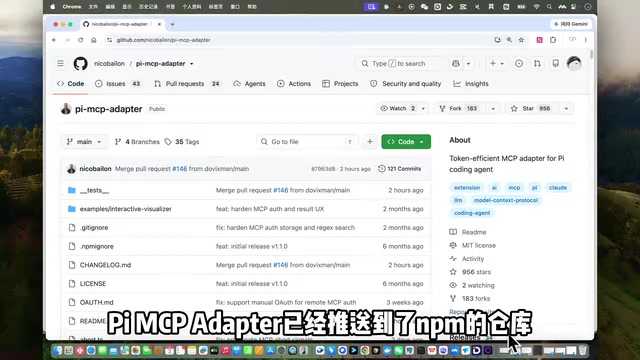
Task: Open pull requests icon in header
Action: tap(537, 63)
